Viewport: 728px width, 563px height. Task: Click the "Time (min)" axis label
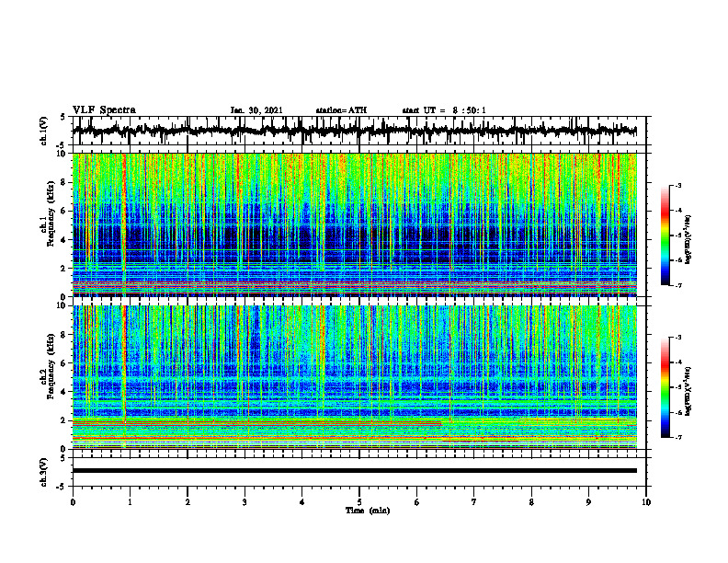pos(368,511)
